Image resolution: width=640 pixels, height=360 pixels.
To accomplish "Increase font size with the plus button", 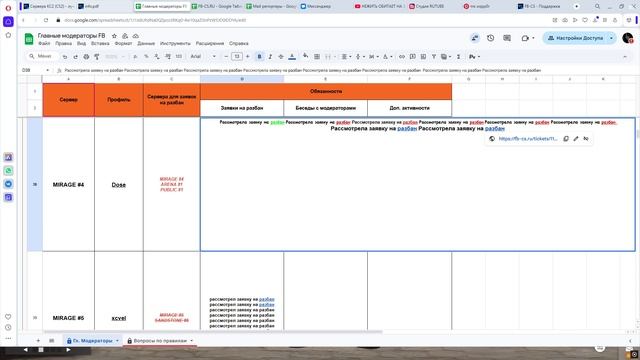I will tap(247, 57).
